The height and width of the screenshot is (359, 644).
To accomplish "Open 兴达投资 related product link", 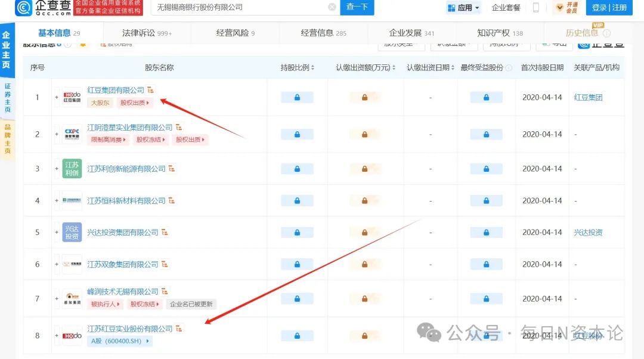I will coord(588,232).
